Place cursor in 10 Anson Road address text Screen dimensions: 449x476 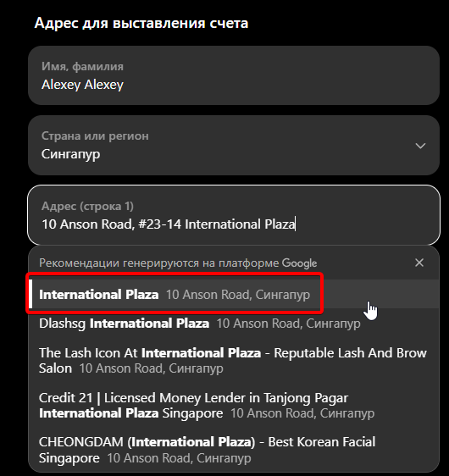pyautogui.click(x=169, y=224)
